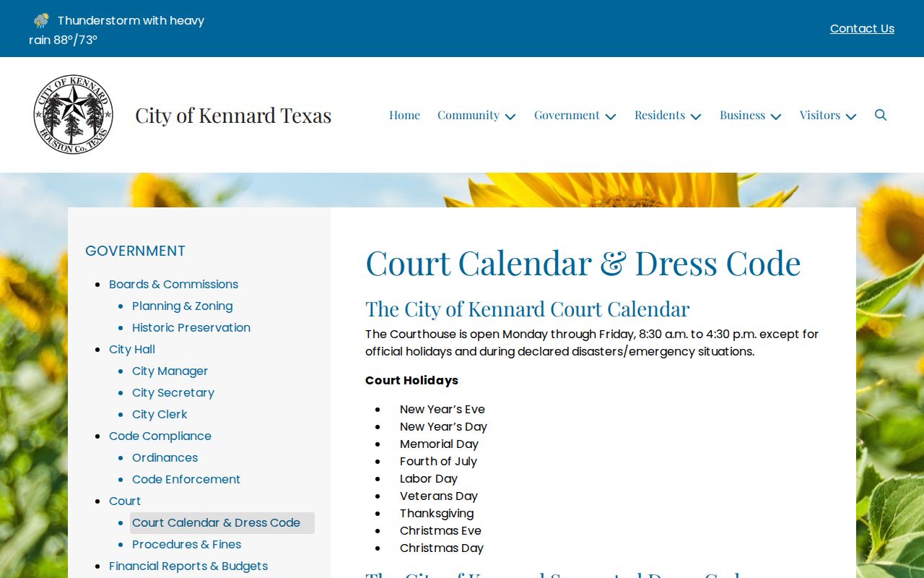Click the courthouse opening hours paragraph
This screenshot has width=924, height=578.
tap(592, 342)
